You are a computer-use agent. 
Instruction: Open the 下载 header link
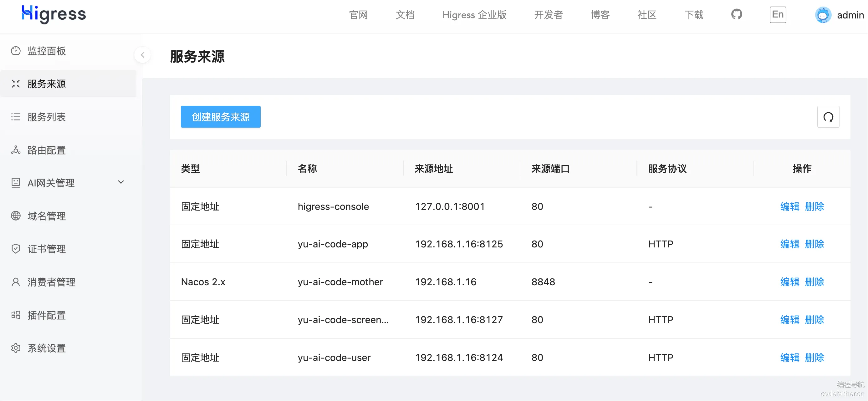694,15
